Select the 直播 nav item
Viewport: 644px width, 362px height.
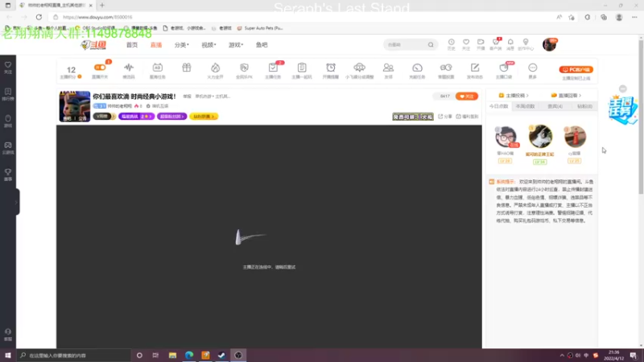pyautogui.click(x=156, y=45)
